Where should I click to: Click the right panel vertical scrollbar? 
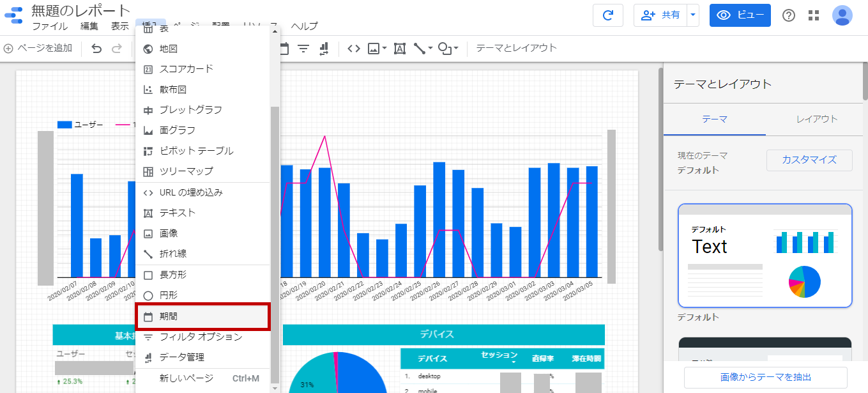865,81
